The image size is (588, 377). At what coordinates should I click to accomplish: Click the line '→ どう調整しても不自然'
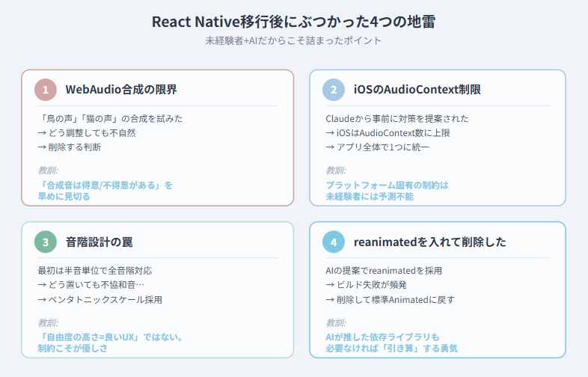point(87,133)
